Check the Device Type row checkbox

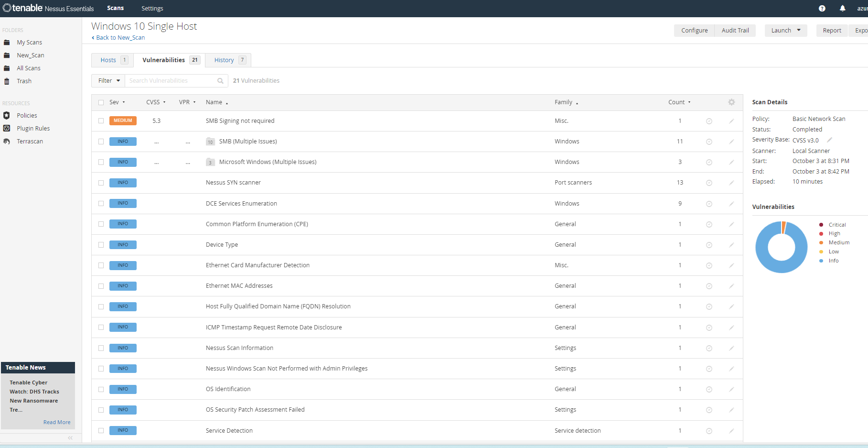click(x=101, y=245)
